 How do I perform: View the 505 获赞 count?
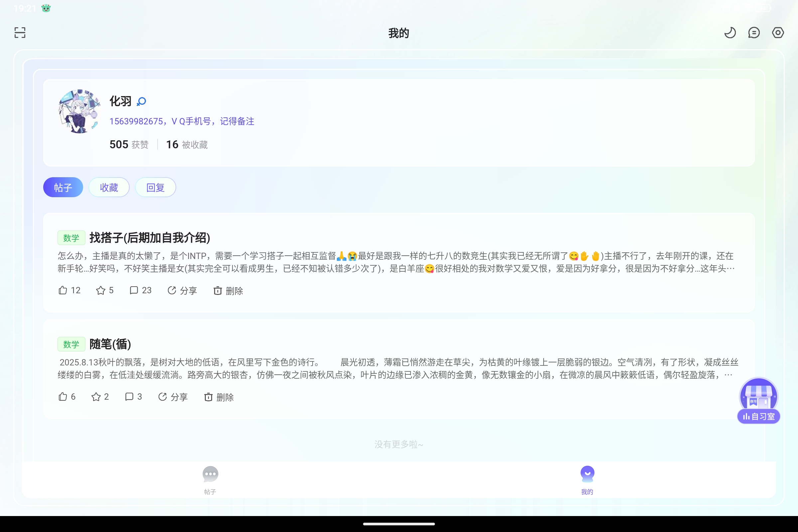coord(129,145)
